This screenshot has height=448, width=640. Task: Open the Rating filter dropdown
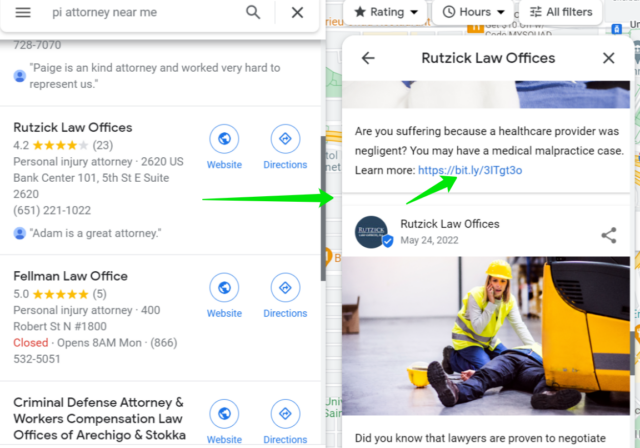point(385,12)
